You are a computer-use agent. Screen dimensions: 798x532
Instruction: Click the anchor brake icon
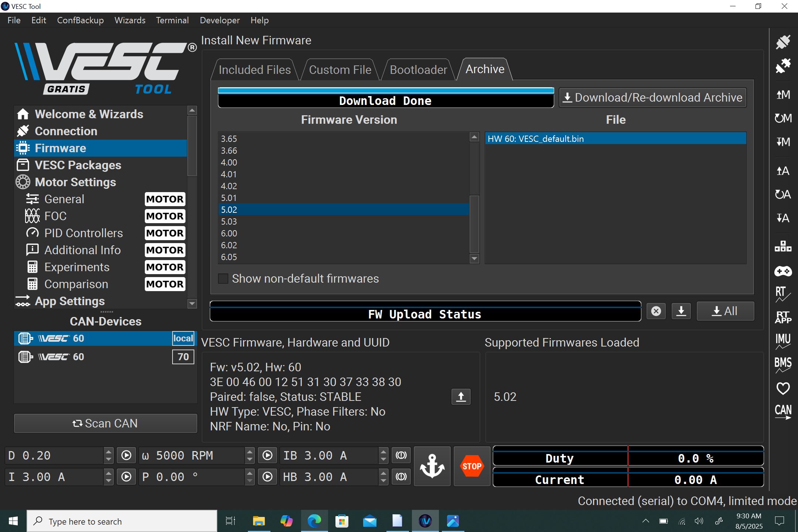432,466
